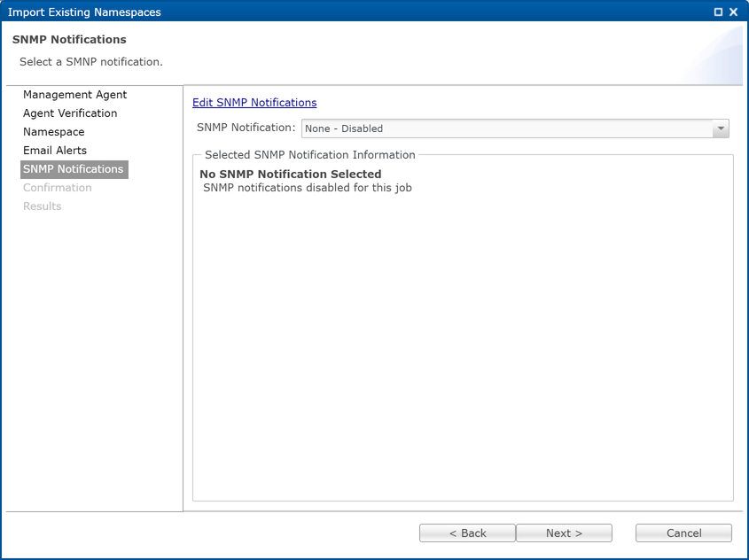Cancel the import wizard
This screenshot has height=560, width=749.
[683, 533]
